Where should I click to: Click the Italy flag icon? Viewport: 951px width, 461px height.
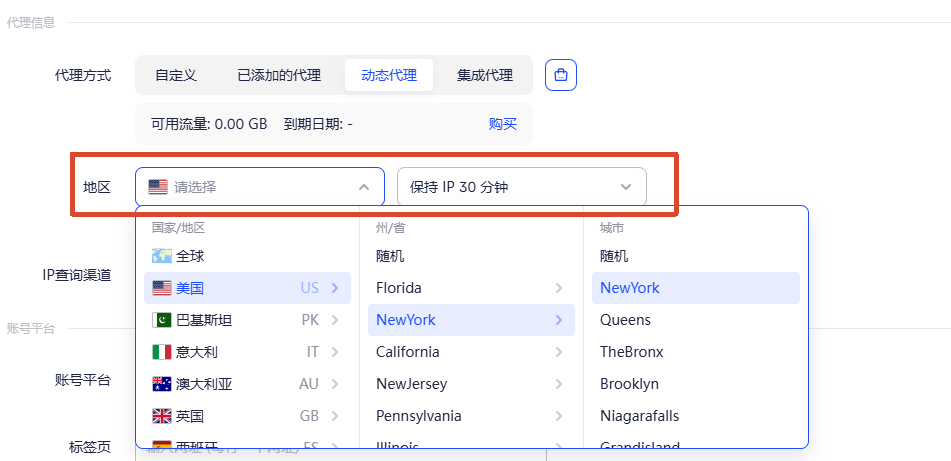coord(161,352)
